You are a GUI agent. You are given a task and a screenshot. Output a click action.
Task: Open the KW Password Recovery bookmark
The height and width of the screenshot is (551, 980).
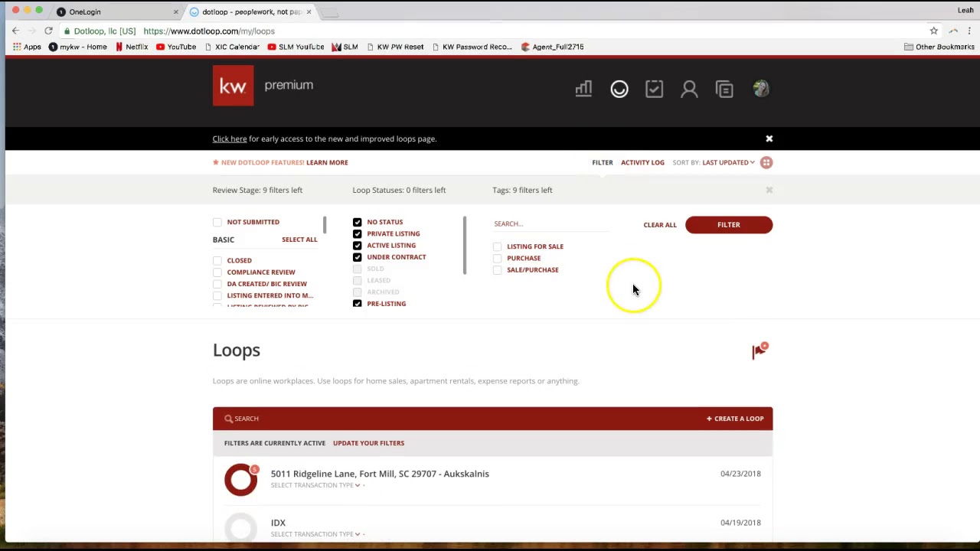pyautogui.click(x=472, y=47)
